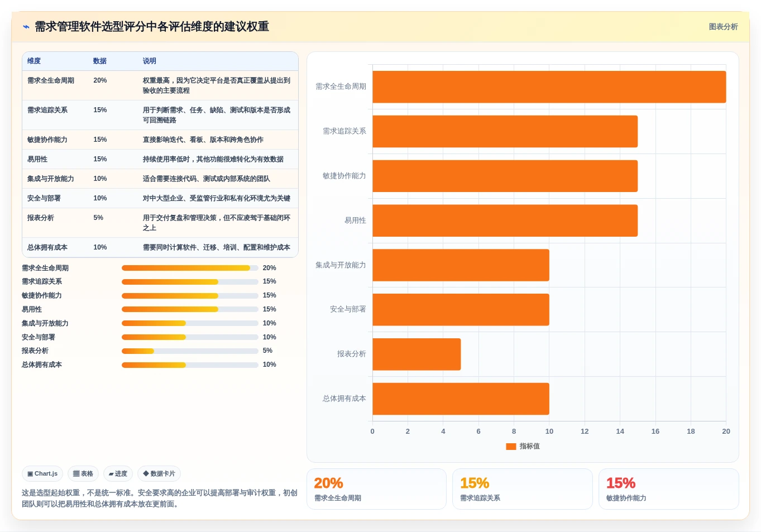Click description starting with 需要同时计算软件
Screen dimensions: 761x532
[x=217, y=247]
